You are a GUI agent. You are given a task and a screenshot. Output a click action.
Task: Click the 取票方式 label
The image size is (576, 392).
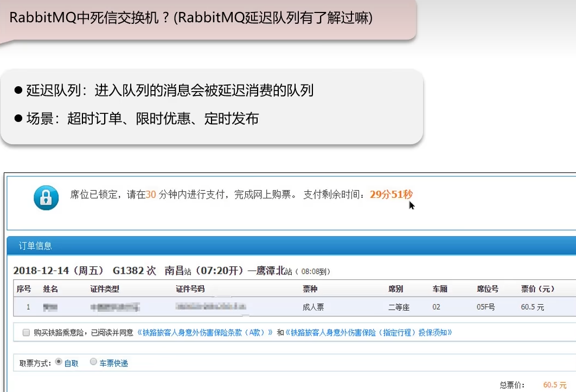pyautogui.click(x=35, y=363)
